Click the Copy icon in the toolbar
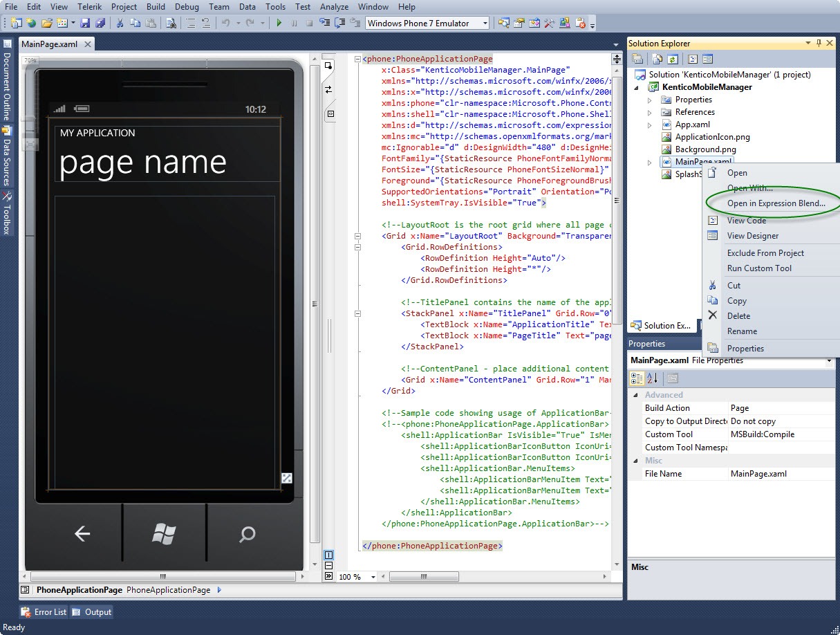840x635 pixels. tap(135, 23)
